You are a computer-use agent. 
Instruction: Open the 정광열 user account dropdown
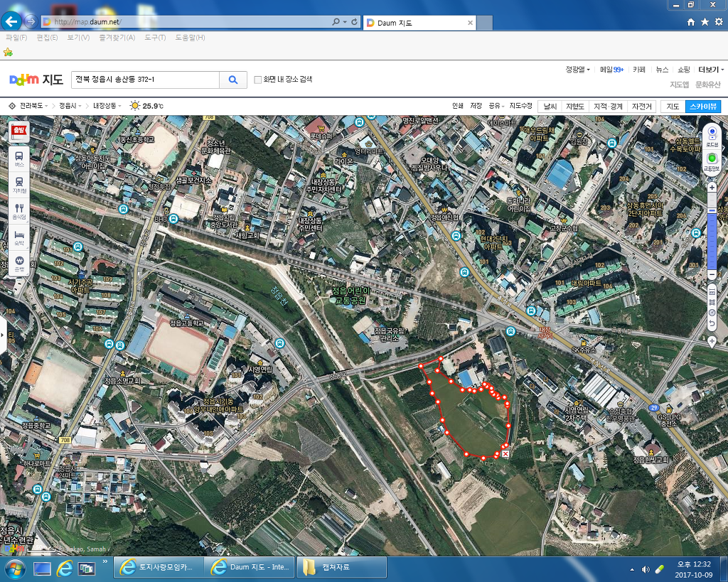(577, 70)
